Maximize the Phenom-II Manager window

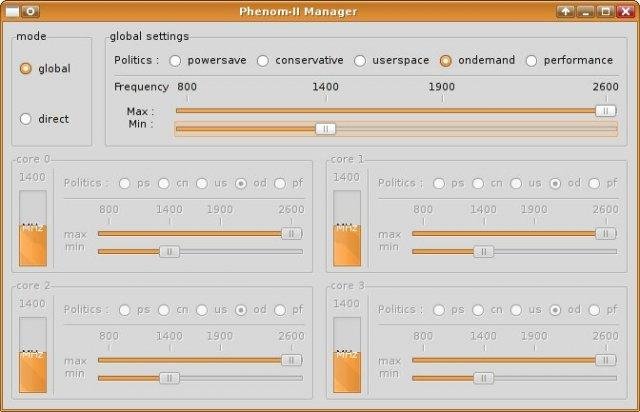605,11
